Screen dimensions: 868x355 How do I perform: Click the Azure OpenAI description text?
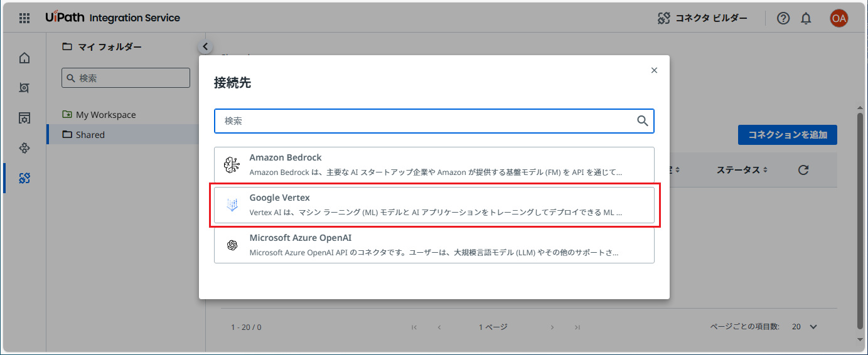[434, 252]
